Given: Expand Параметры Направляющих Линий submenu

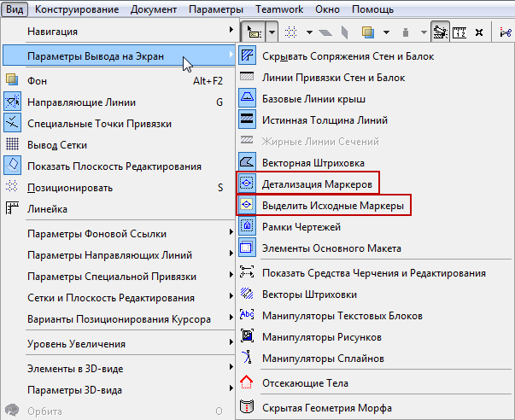Looking at the screenshot, I should click(119, 255).
